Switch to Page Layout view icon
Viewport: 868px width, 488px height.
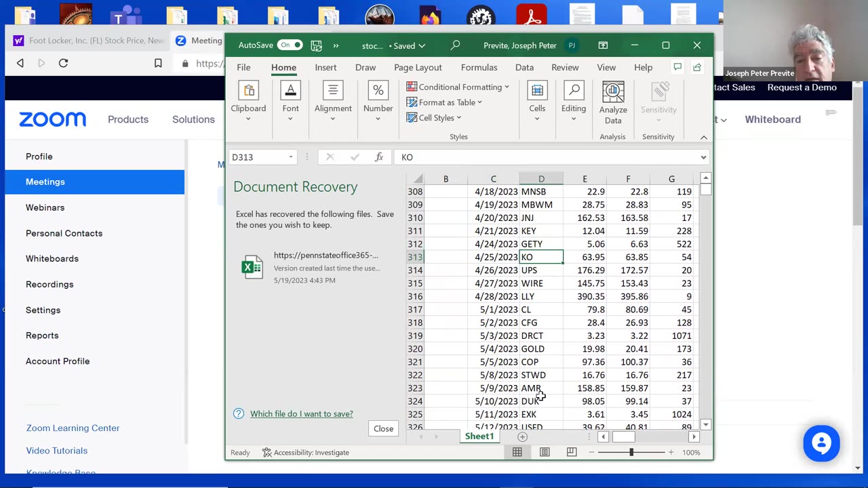tap(545, 452)
